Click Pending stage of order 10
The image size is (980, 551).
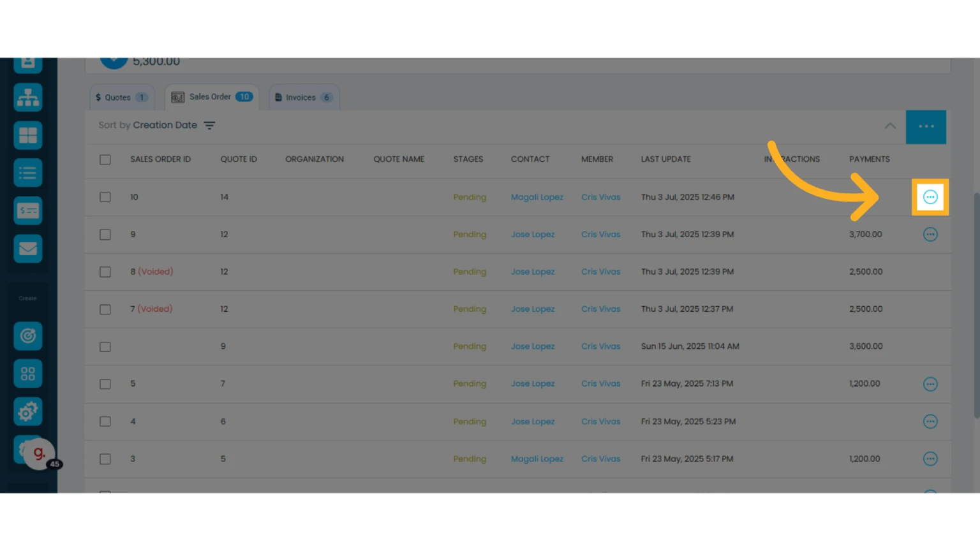(x=470, y=197)
